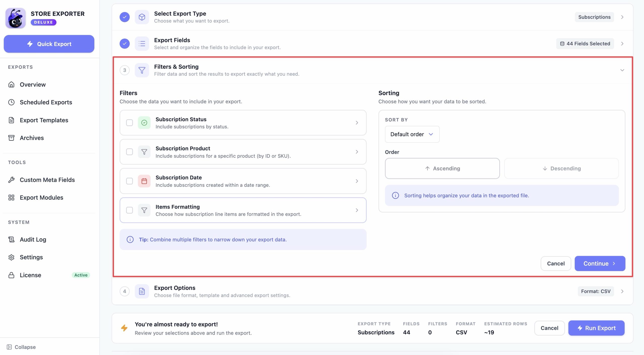Viewport: 644px width, 355px height.
Task: Click the Select Export Type cube icon
Action: click(x=142, y=17)
